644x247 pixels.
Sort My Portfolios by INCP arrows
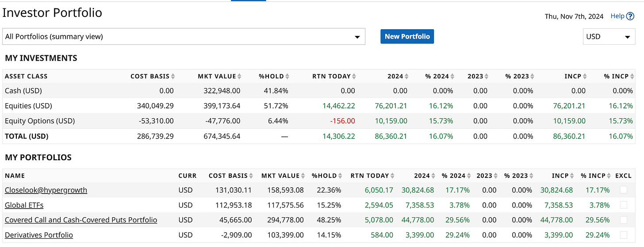click(x=572, y=176)
